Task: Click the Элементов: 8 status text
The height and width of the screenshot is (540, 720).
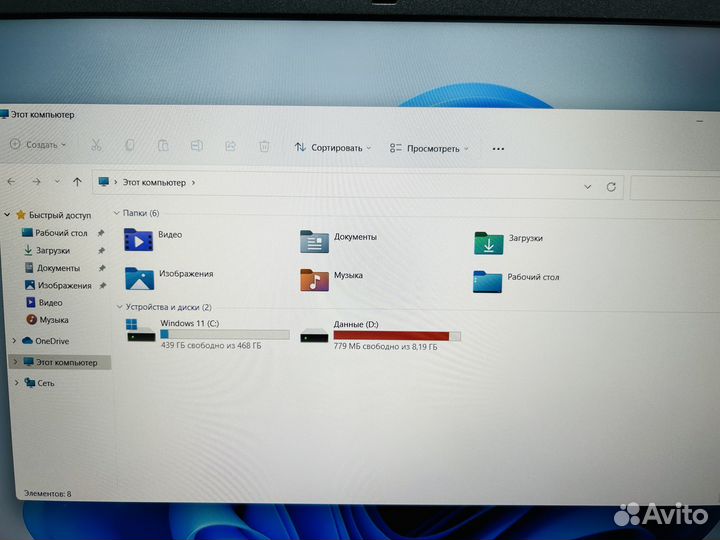Action: click(x=48, y=494)
